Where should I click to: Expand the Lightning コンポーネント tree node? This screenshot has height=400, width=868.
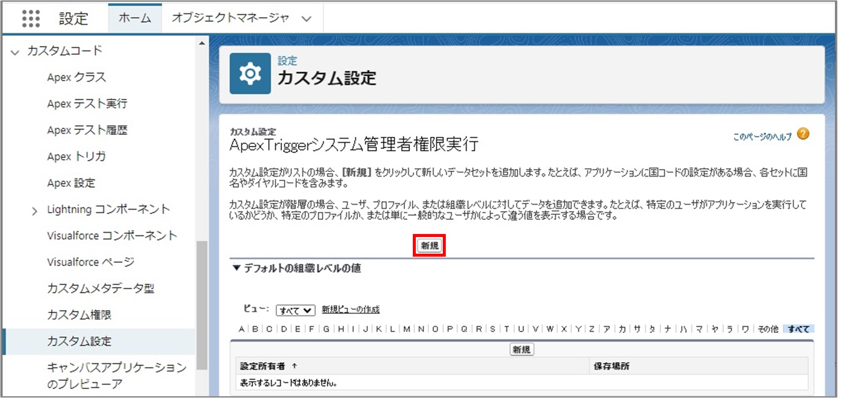[34, 211]
